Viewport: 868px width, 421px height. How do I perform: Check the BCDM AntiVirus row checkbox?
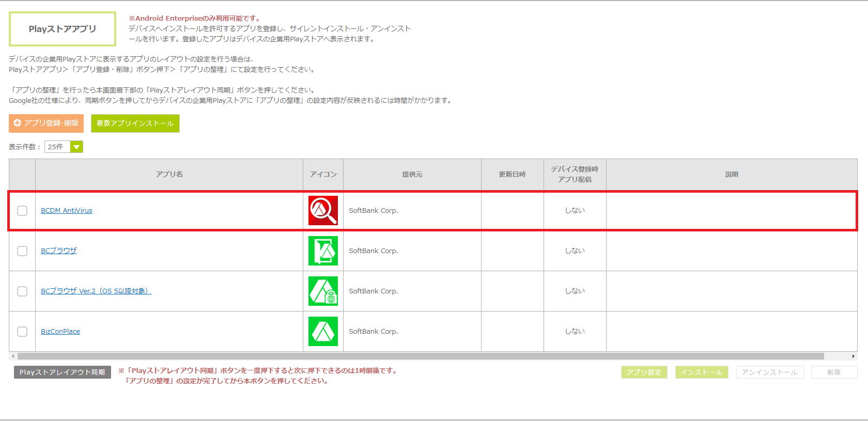pyautogui.click(x=22, y=211)
